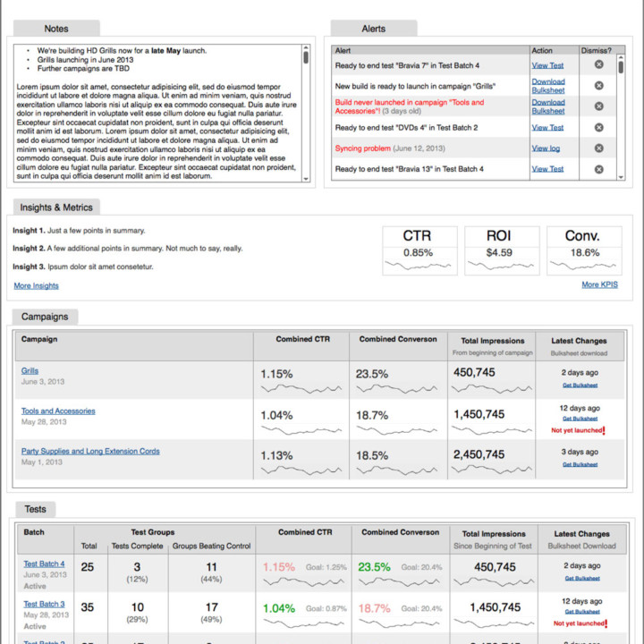
Task: Click View Test for the "Bravia 7" alert
Action: 547,65
